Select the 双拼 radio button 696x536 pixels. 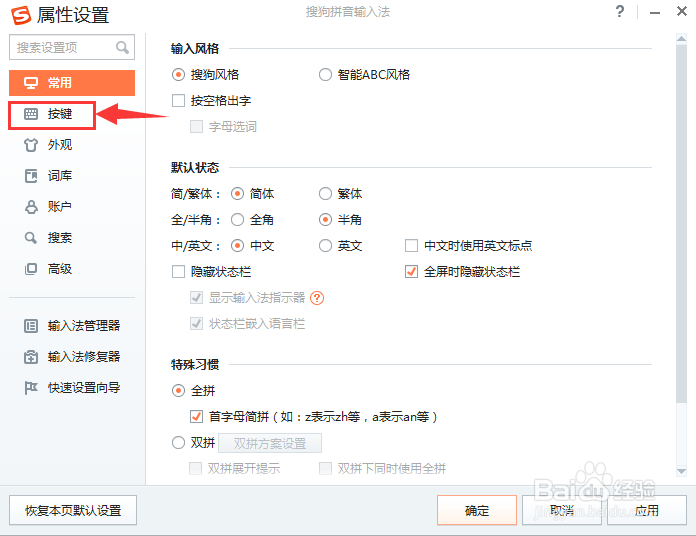[x=178, y=443]
